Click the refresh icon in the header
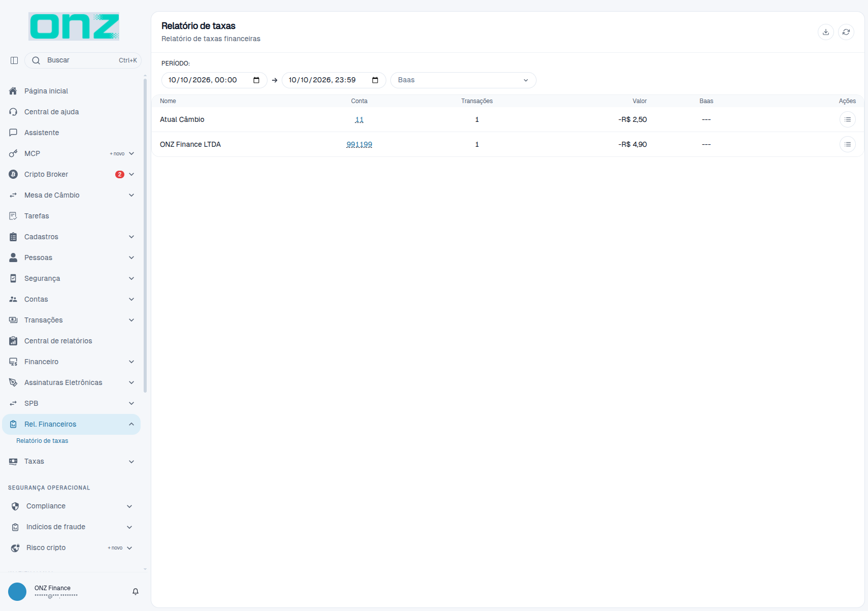868x611 pixels. coord(846,32)
